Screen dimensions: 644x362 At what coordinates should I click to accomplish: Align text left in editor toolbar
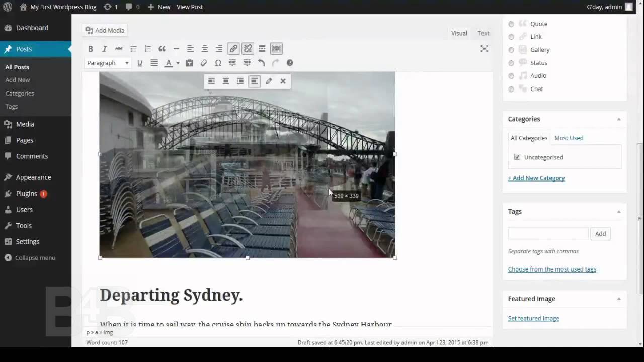190,49
